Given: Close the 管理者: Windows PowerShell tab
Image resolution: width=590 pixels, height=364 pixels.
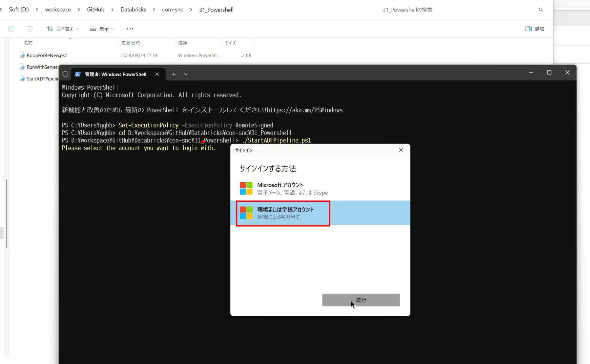Looking at the screenshot, I should pos(157,74).
